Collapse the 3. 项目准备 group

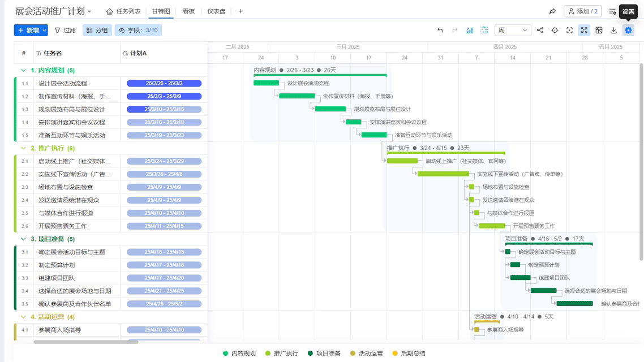coord(23,239)
